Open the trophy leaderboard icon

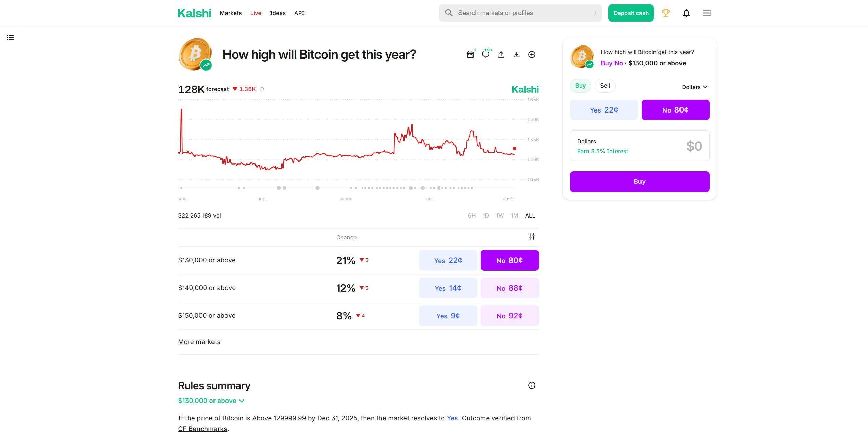pyautogui.click(x=665, y=13)
